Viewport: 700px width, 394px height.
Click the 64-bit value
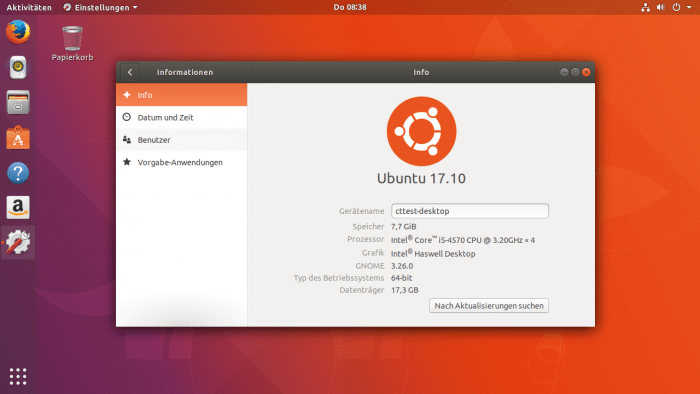401,278
